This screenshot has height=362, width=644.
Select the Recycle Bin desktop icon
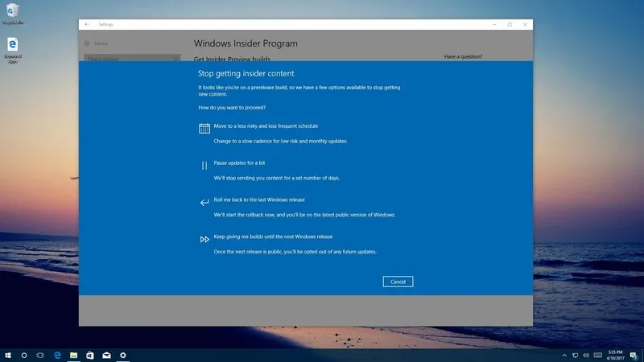point(13,14)
